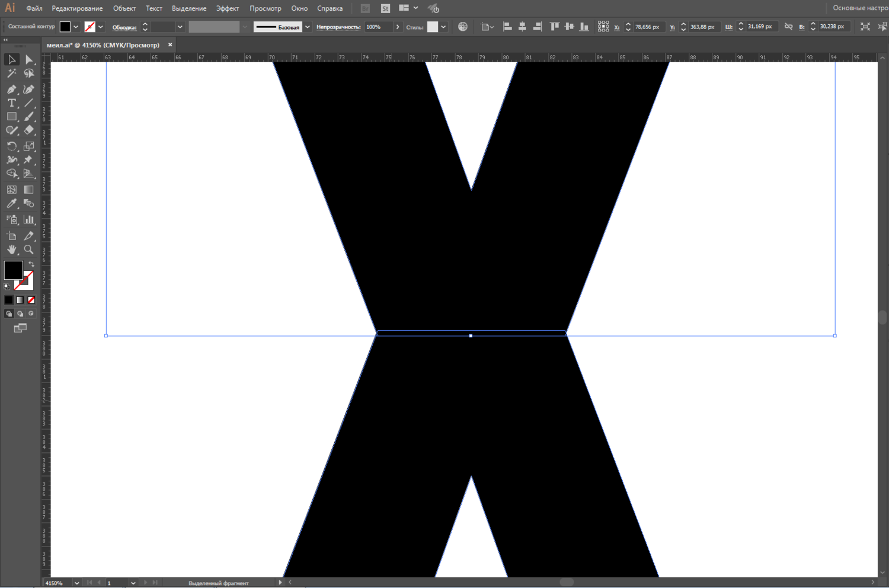
Task: Open the Выделение menu
Action: [x=189, y=8]
